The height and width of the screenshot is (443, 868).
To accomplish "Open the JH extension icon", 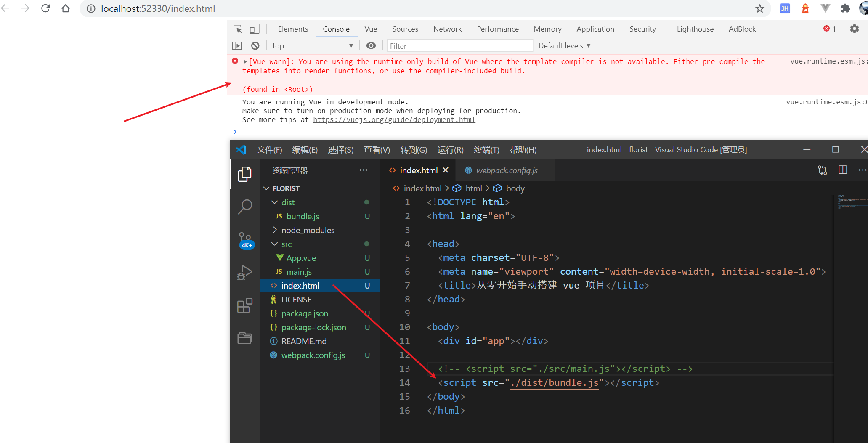I will [x=785, y=8].
